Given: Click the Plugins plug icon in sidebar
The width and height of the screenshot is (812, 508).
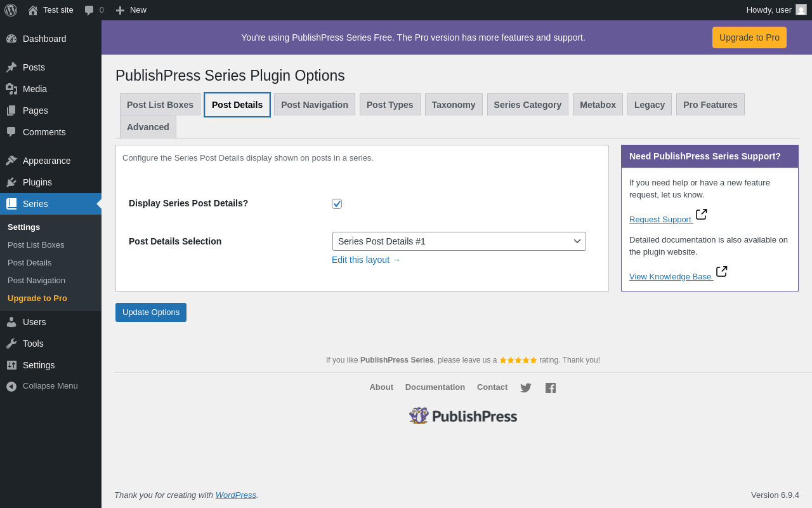Looking at the screenshot, I should 11,182.
